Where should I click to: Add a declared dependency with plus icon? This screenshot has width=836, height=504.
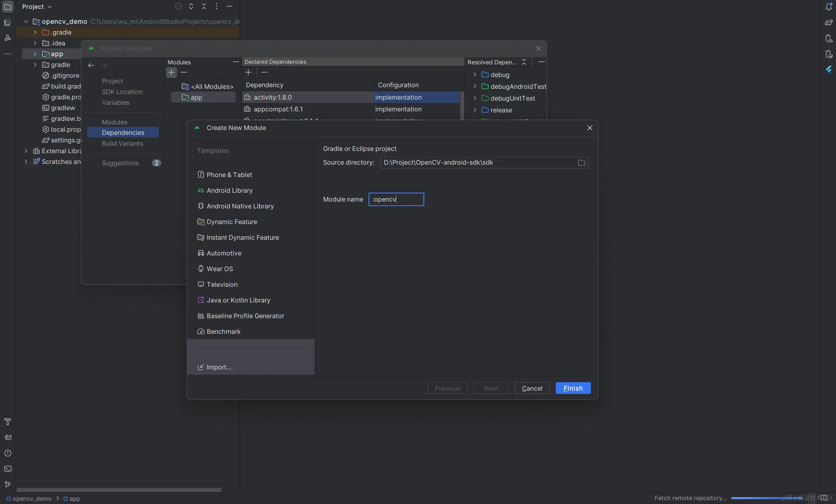tap(248, 72)
